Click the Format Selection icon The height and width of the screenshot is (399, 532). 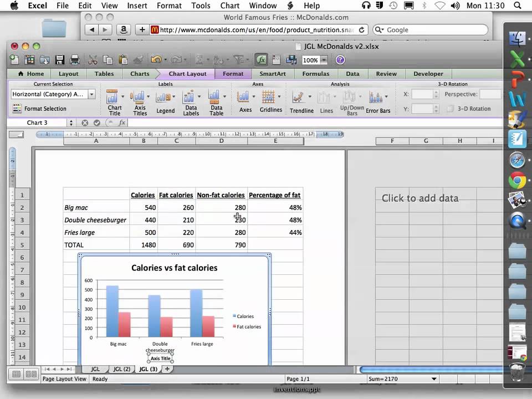(x=17, y=109)
